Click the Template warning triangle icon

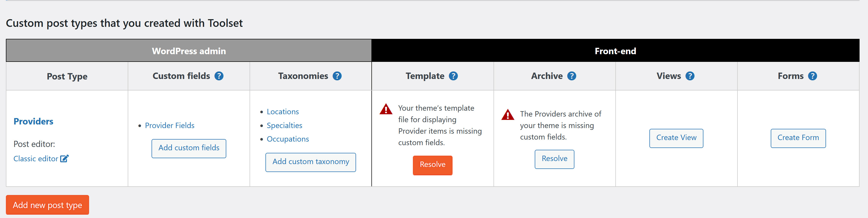point(385,109)
